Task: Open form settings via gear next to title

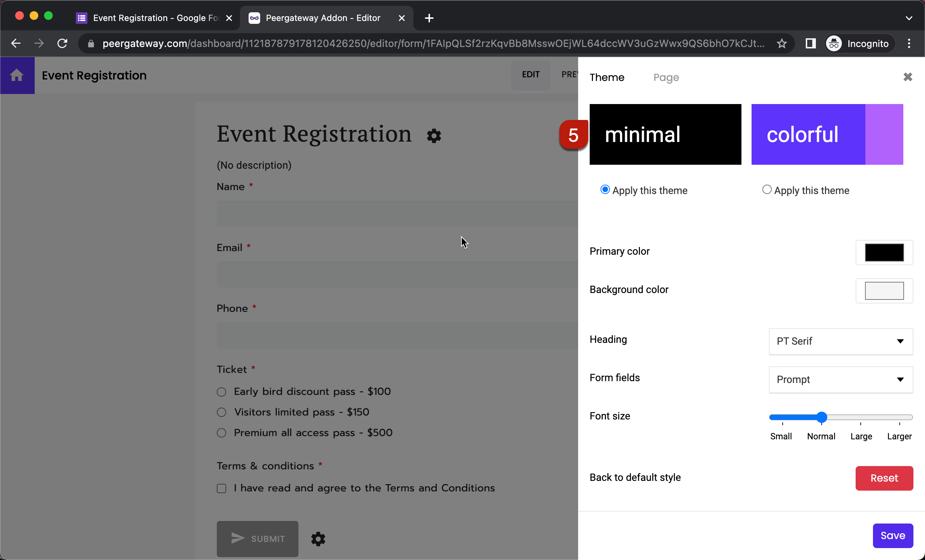Action: [x=434, y=135]
